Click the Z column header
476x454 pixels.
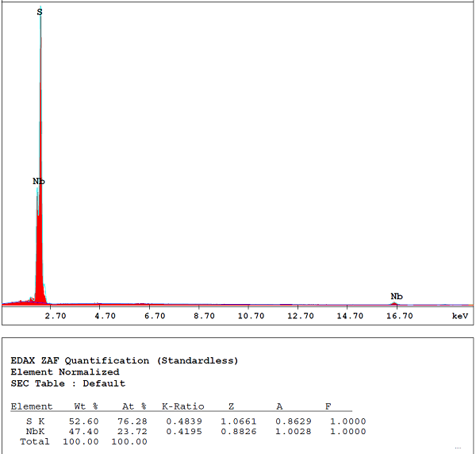tap(232, 406)
